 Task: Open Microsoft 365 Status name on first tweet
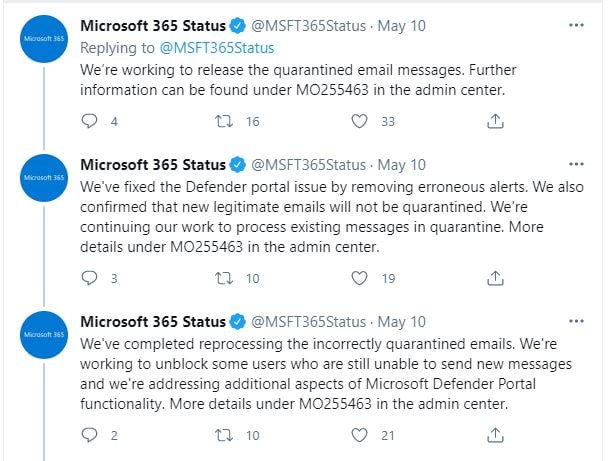pyautogui.click(x=153, y=26)
